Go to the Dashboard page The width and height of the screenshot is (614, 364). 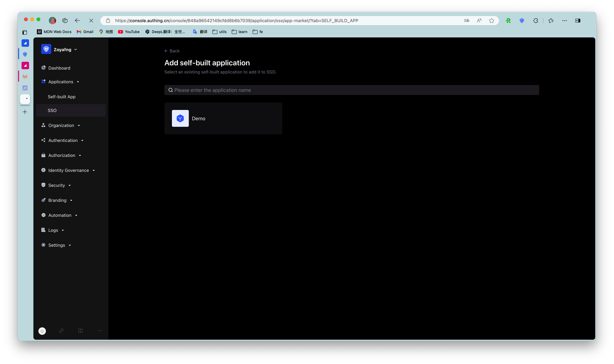click(59, 68)
